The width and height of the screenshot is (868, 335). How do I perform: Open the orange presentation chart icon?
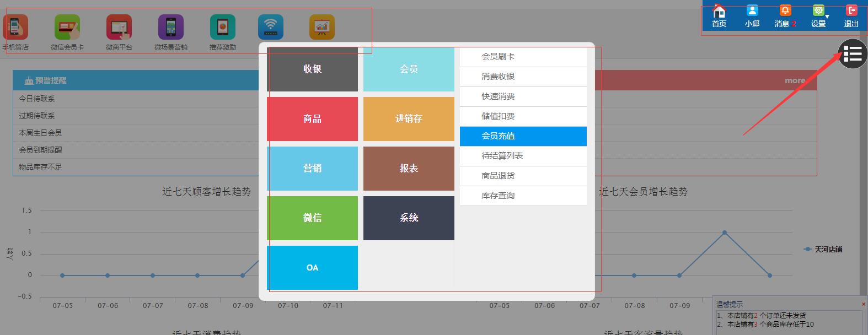click(x=322, y=27)
